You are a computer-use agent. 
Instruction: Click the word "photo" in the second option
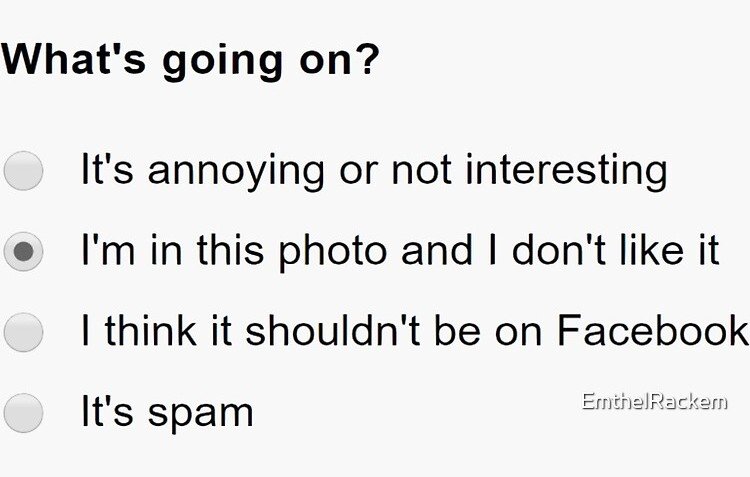point(333,253)
